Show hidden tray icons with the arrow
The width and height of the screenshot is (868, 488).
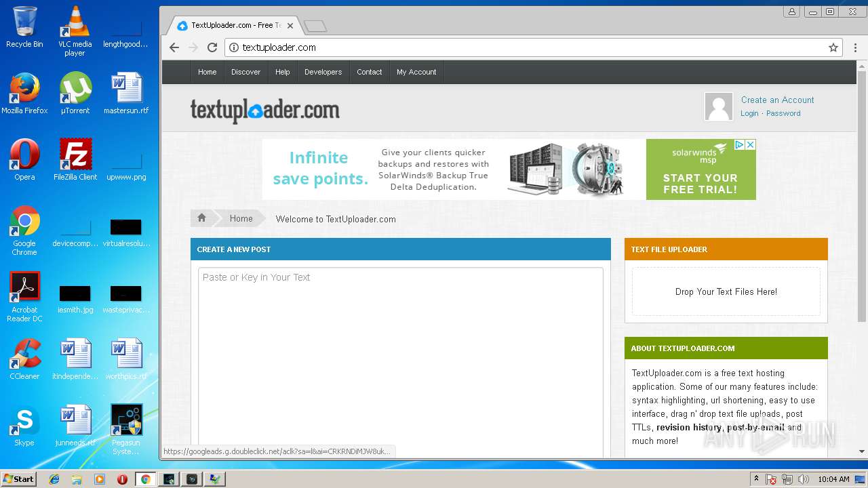point(756,479)
